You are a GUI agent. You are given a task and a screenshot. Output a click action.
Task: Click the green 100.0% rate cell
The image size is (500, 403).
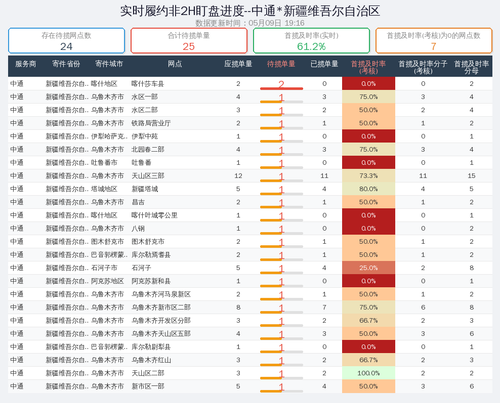(x=368, y=373)
